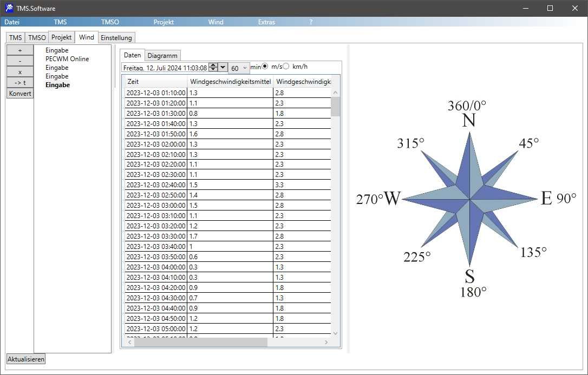Maximize the TMS.Software window
This screenshot has height=375, width=588.
point(550,8)
